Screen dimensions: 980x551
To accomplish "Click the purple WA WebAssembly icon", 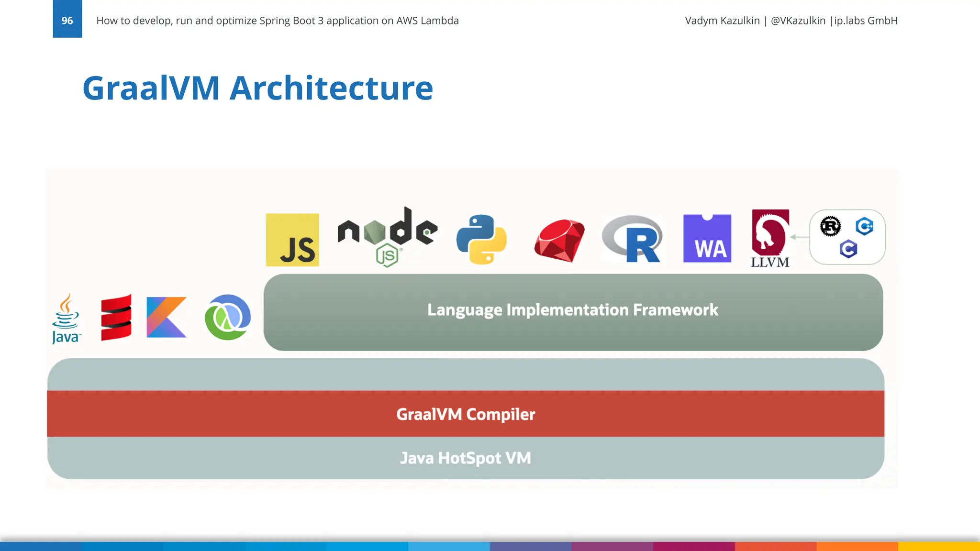I will (707, 238).
